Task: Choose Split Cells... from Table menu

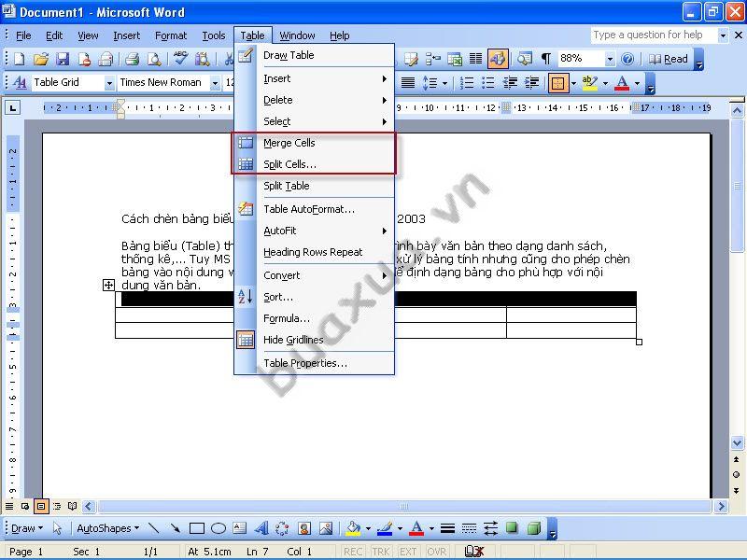Action: [315, 164]
